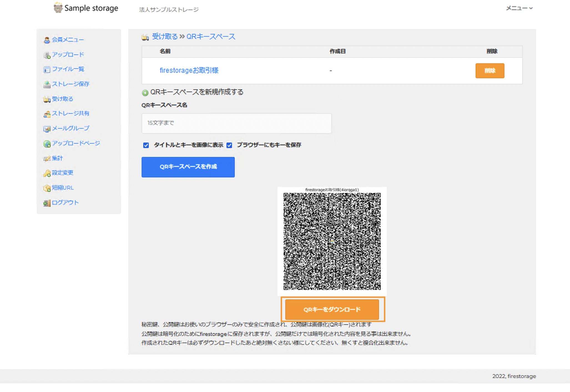Viewport: 570px width, 392px height.
Task: Click the 受け取る sidebar icon
Action: pos(47,100)
